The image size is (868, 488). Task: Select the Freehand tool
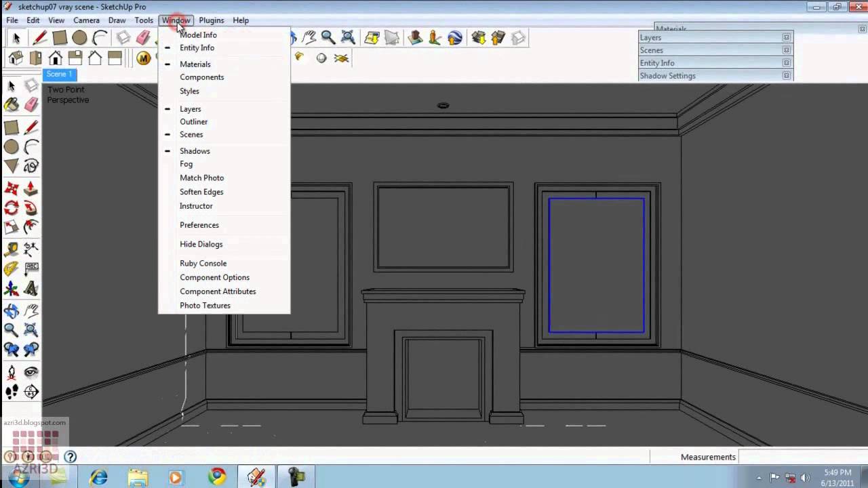pos(31,165)
